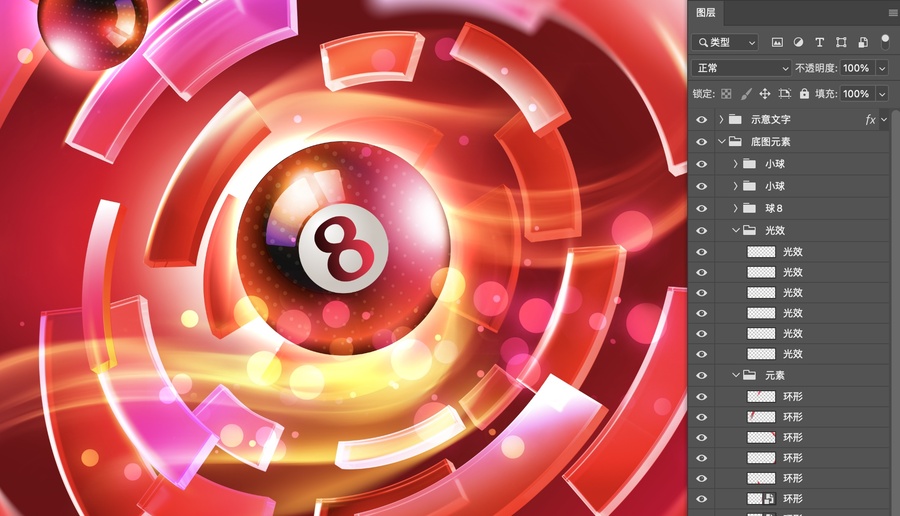The height and width of the screenshot is (516, 900).
Task: Click the fx icon on 示意文字 group
Action: tap(870, 119)
